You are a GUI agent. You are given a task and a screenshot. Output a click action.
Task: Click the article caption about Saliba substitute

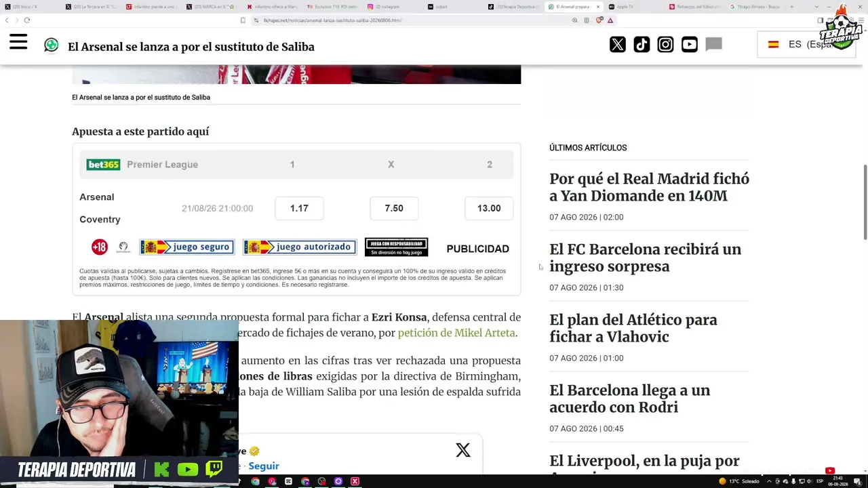(x=141, y=97)
